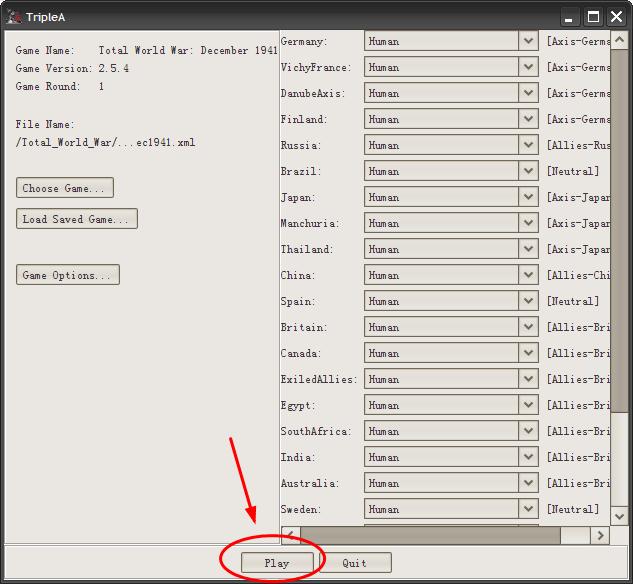Expand ExiledAllies player type combo box
Screen dimensions: 633x584
[451, 379]
